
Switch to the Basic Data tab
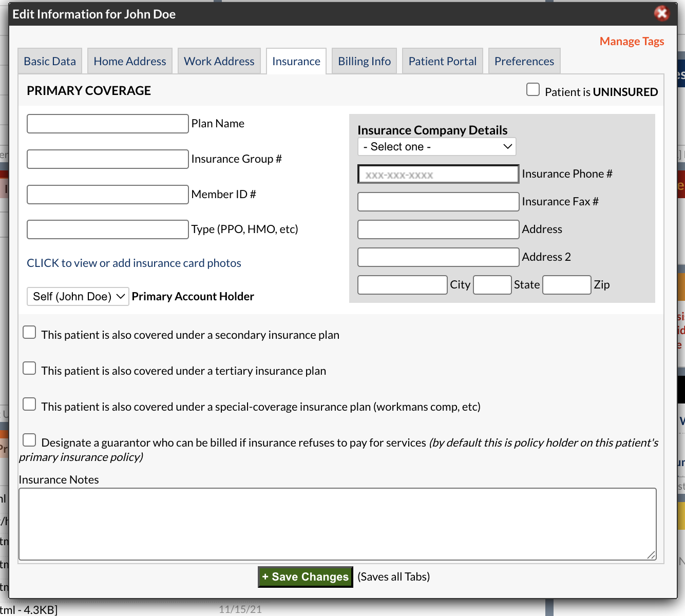point(50,61)
